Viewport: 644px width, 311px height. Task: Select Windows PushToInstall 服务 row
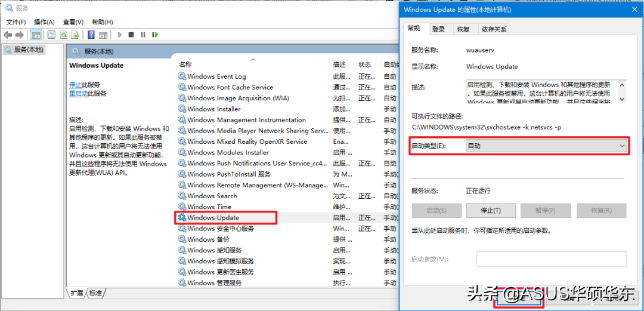coord(287,174)
